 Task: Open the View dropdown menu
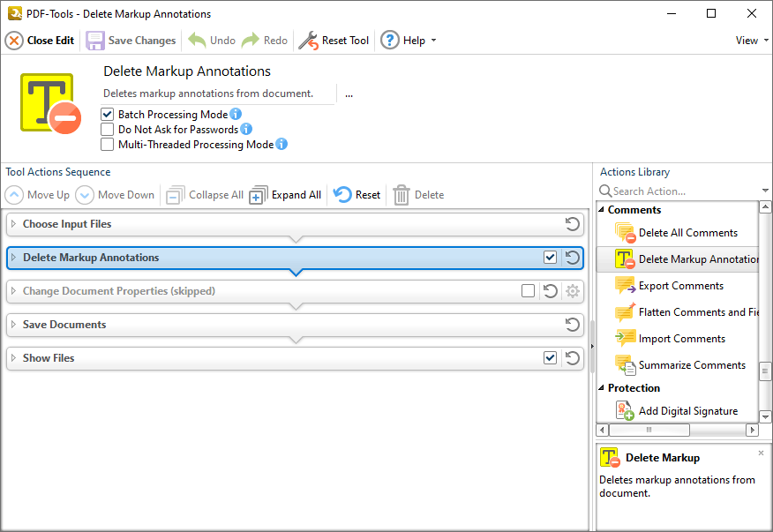[x=752, y=41]
